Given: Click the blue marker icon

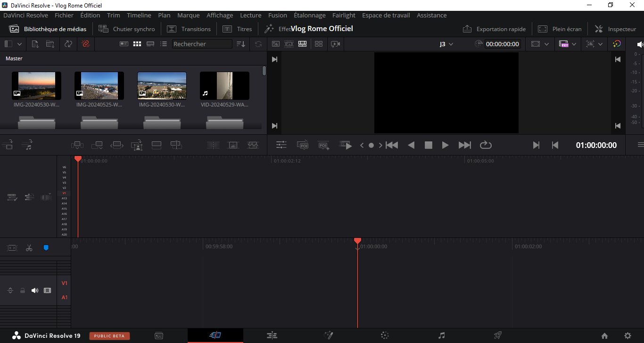Looking at the screenshot, I should pyautogui.click(x=46, y=248).
